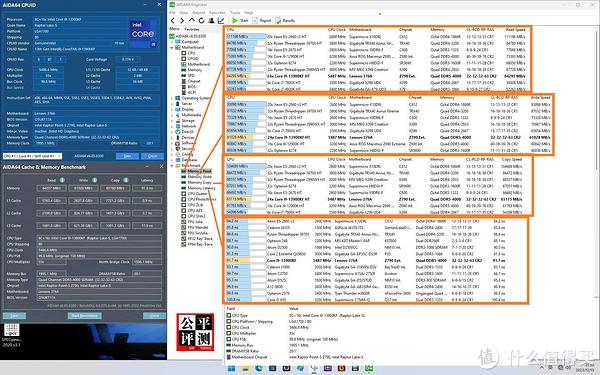Viewport: 600px width, 375px height.
Task: Open the graph icon in AIDA64 toolbar
Action: 221,21
